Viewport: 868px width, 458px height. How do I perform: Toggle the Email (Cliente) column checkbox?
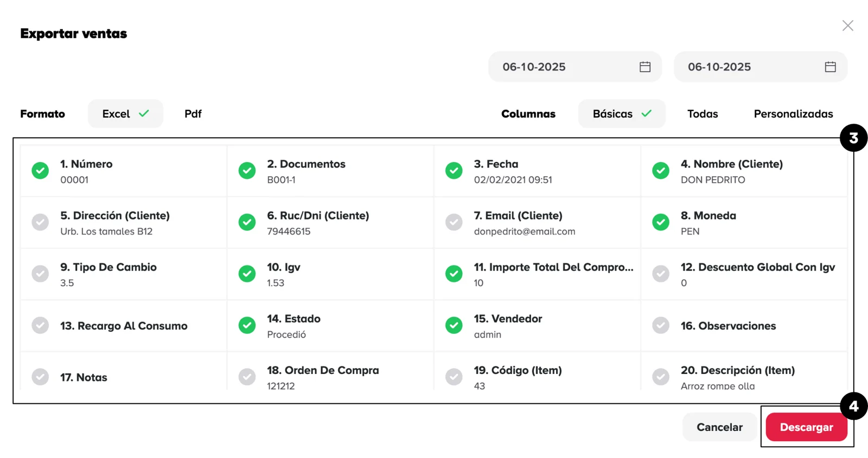(454, 222)
